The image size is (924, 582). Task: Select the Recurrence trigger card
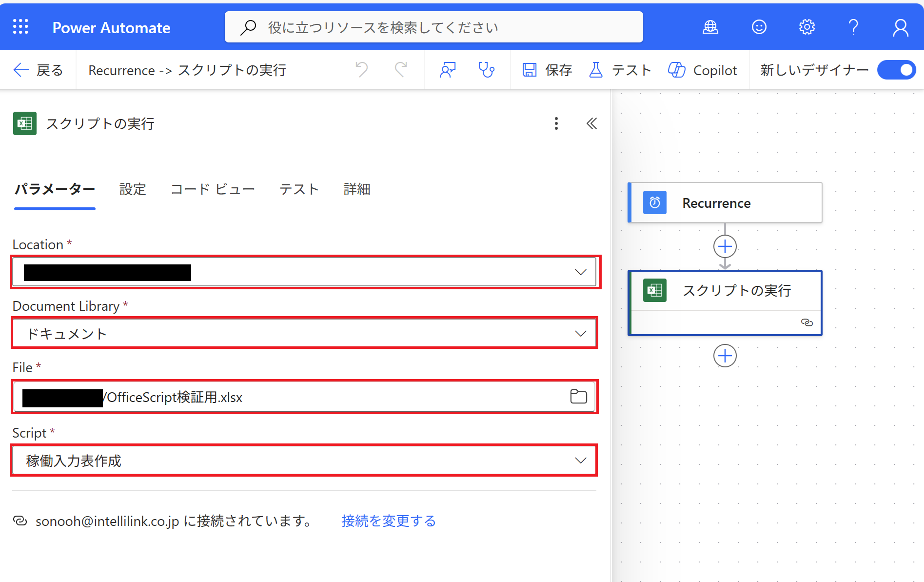tap(725, 202)
